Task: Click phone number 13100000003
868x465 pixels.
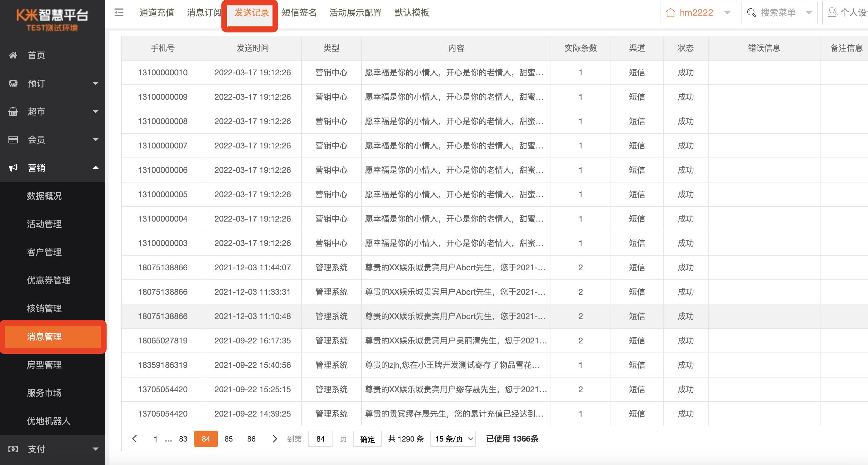Action: [163, 243]
